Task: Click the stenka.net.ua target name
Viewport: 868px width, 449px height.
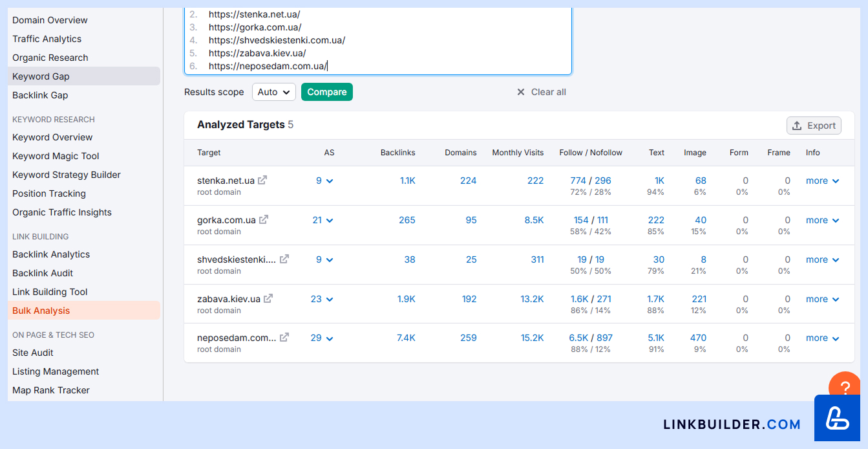Action: click(226, 181)
